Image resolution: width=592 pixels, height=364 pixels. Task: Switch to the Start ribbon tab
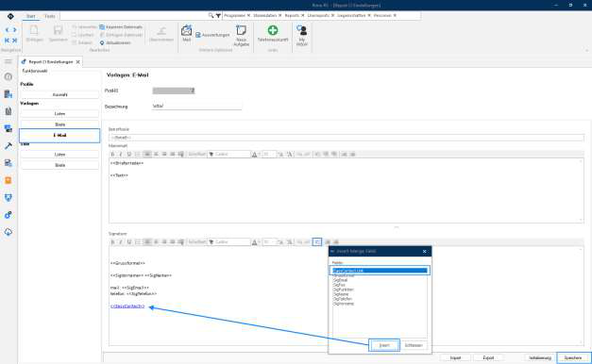click(x=30, y=16)
